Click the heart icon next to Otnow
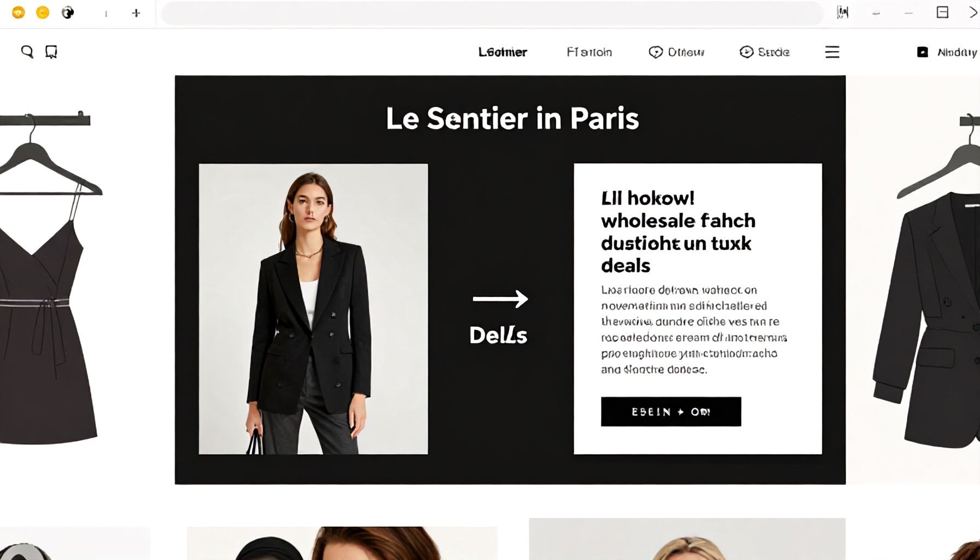980x560 pixels. pyautogui.click(x=655, y=52)
